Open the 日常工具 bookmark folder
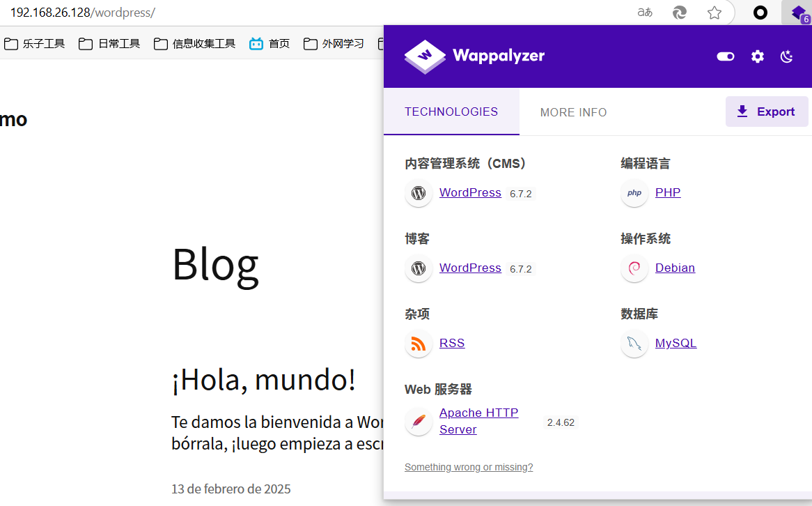This screenshot has width=812, height=506. click(x=110, y=43)
